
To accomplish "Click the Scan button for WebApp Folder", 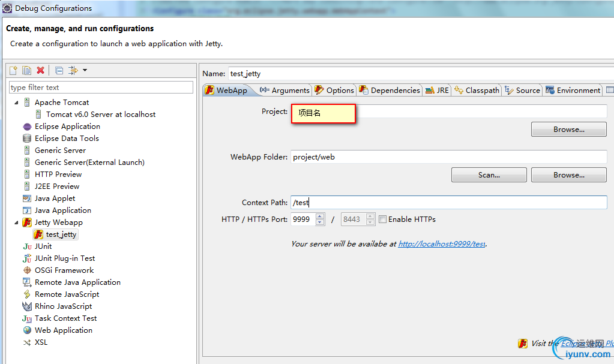I will pyautogui.click(x=489, y=175).
